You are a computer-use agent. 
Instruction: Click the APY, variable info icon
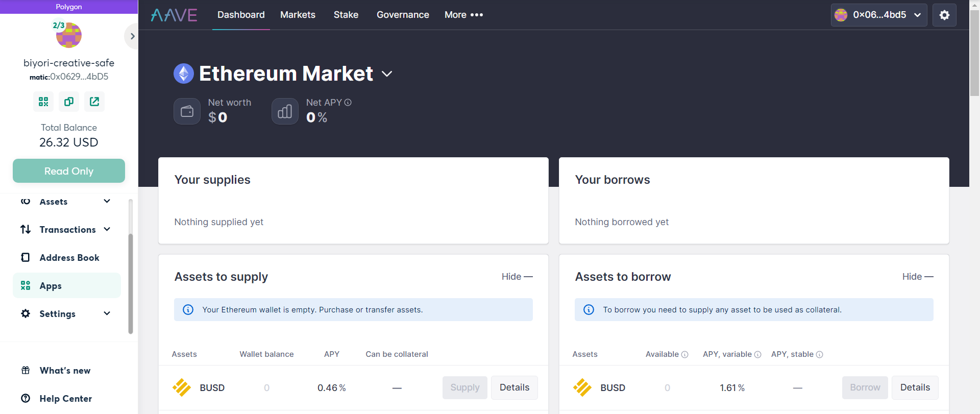[758, 354]
